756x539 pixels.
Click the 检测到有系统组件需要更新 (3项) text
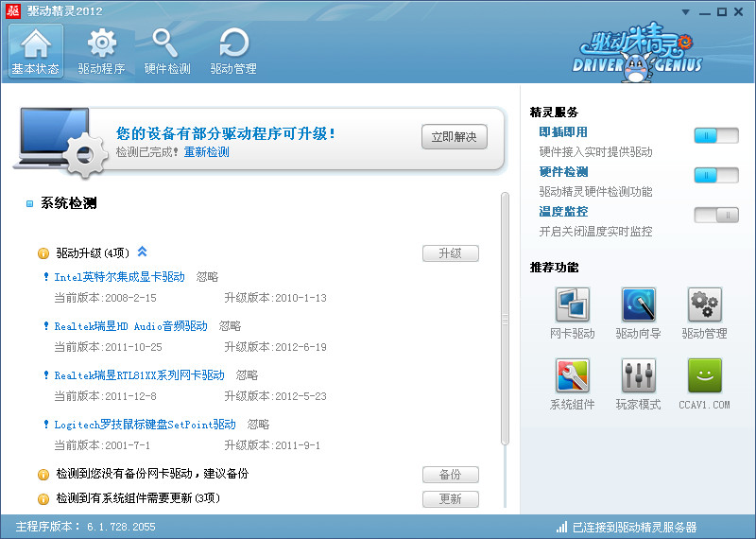point(138,498)
